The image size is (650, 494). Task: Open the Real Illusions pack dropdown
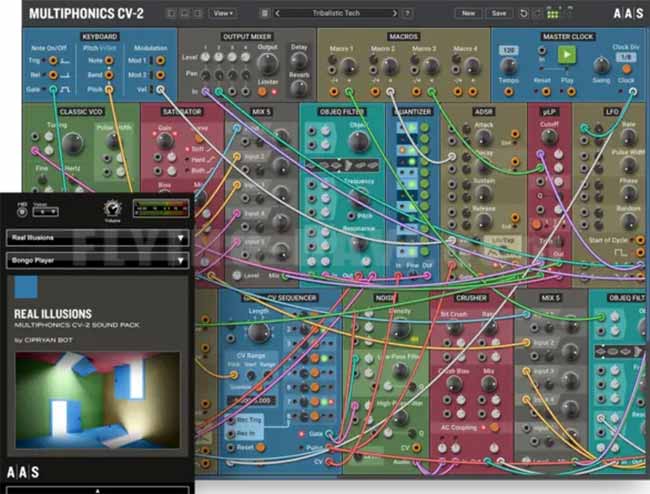point(98,238)
